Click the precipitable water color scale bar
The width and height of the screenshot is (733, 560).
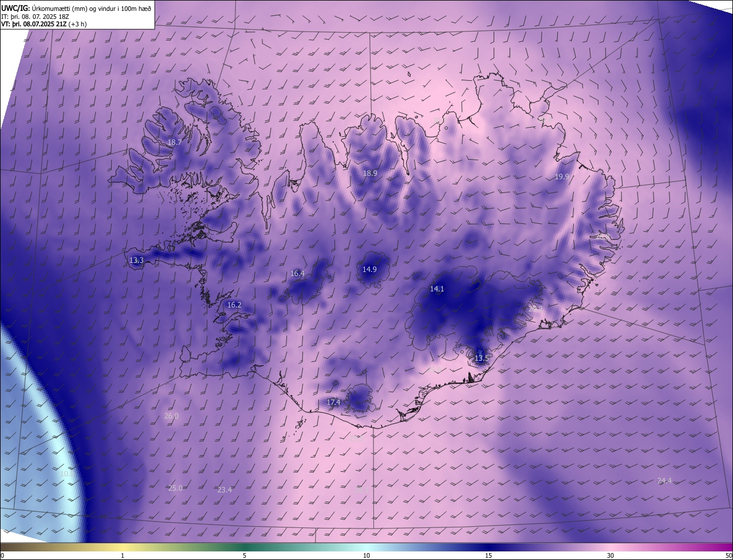(366, 547)
